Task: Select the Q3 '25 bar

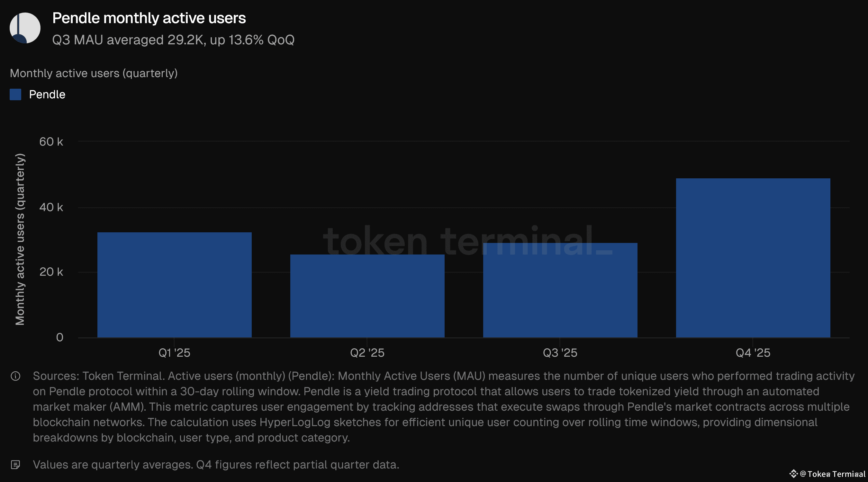Action: pos(560,290)
